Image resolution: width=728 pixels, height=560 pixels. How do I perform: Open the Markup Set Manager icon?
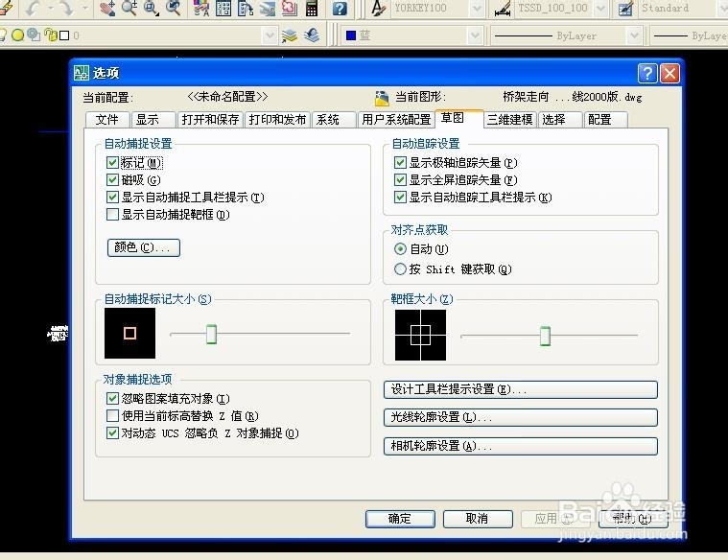click(290, 8)
